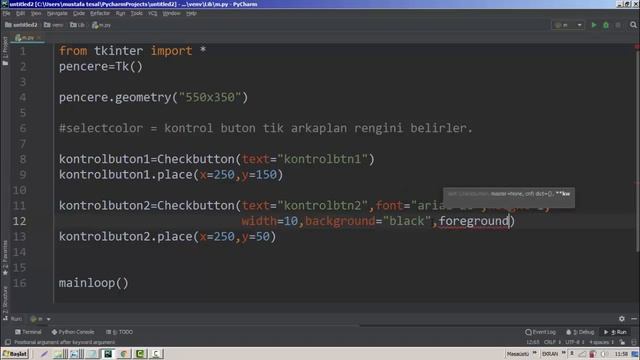Start debugging with the green bug icon
Image resolution: width=640 pixels, height=360 pixels.
pos(606,25)
